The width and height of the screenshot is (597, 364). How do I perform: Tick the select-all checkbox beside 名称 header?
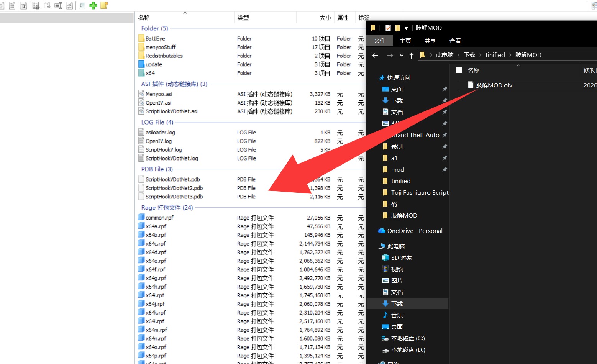coord(459,70)
